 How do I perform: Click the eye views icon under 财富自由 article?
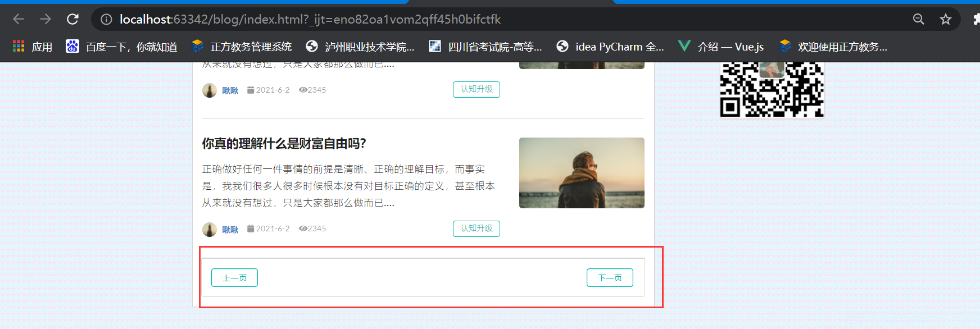(x=303, y=229)
